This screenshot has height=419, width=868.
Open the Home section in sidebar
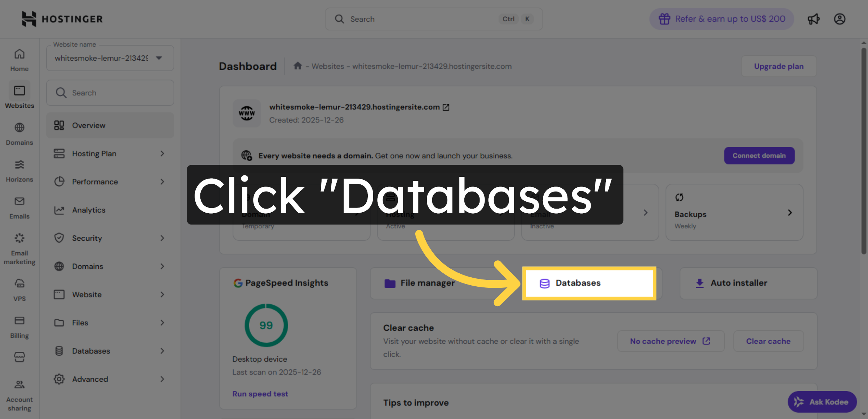point(19,58)
